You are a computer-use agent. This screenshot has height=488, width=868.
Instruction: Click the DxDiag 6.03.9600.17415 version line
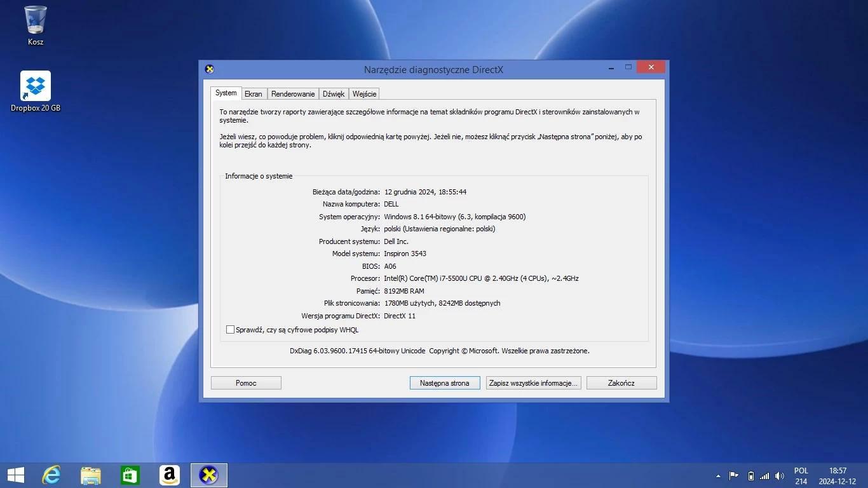point(440,351)
